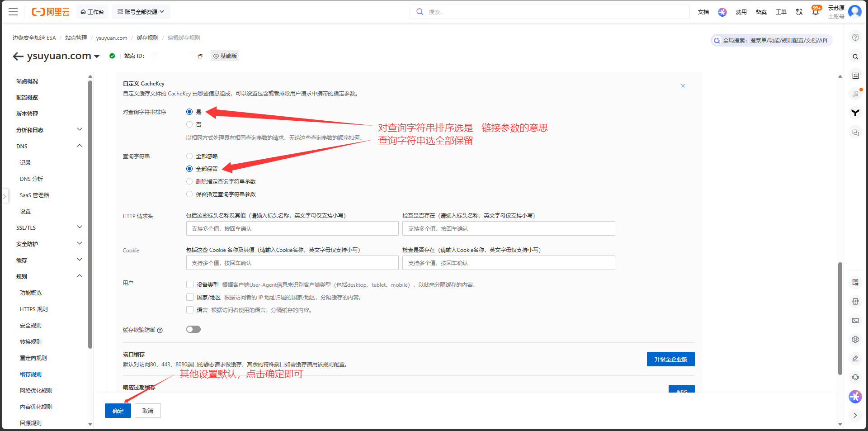The height and width of the screenshot is (431, 868).
Task: Select 全部忽略 query string option
Action: tap(189, 156)
